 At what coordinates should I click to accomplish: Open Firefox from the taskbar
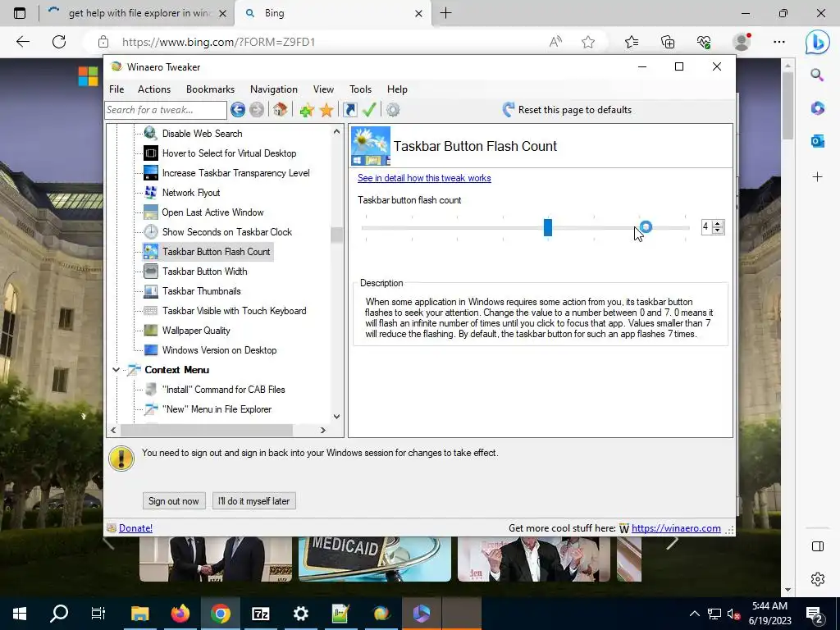pyautogui.click(x=180, y=614)
